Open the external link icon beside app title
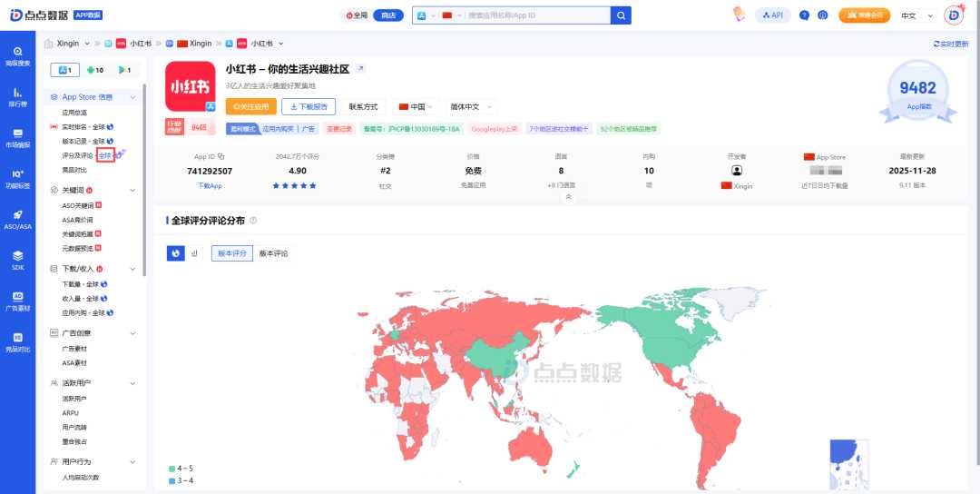The width and height of the screenshot is (980, 494). [x=360, y=69]
